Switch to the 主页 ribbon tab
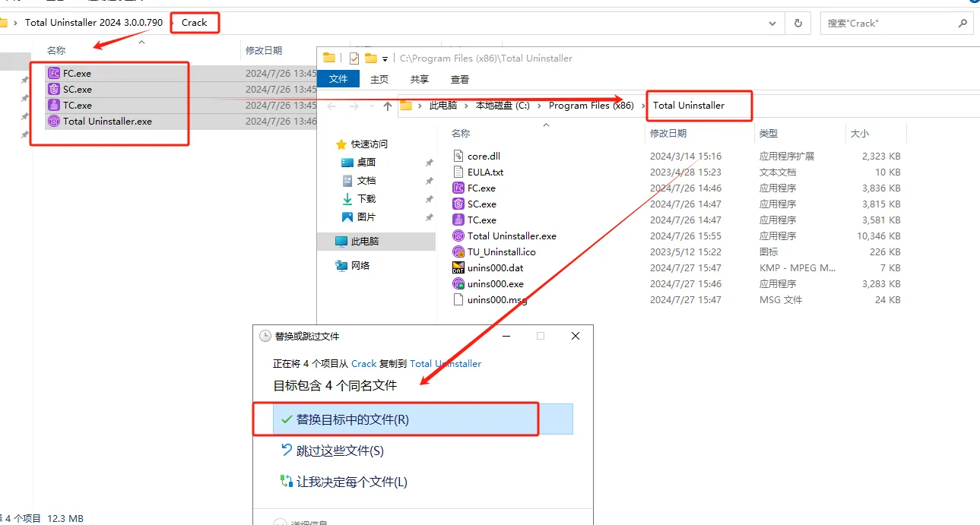 tap(379, 79)
